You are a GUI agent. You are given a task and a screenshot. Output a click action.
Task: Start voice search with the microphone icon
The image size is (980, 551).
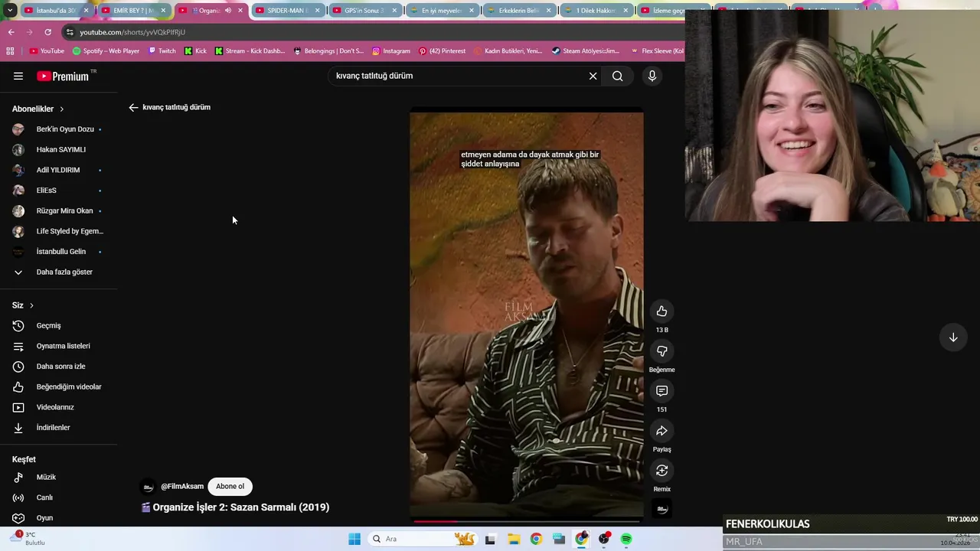[652, 76]
